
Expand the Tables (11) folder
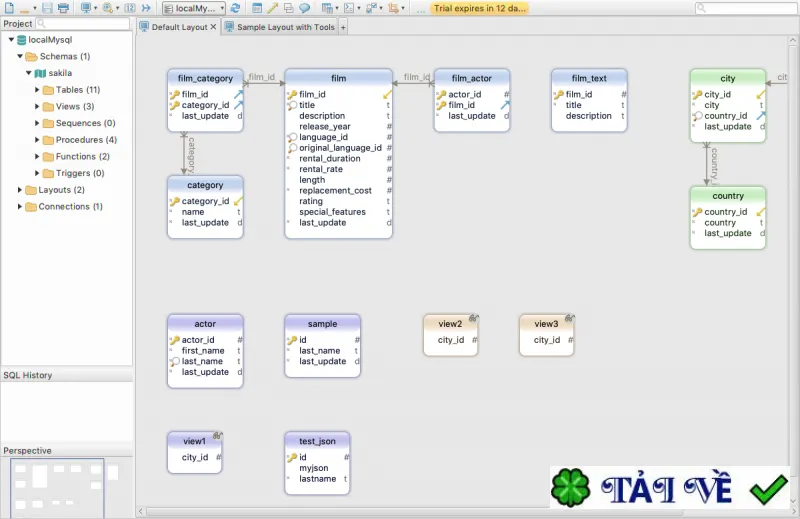click(37, 90)
